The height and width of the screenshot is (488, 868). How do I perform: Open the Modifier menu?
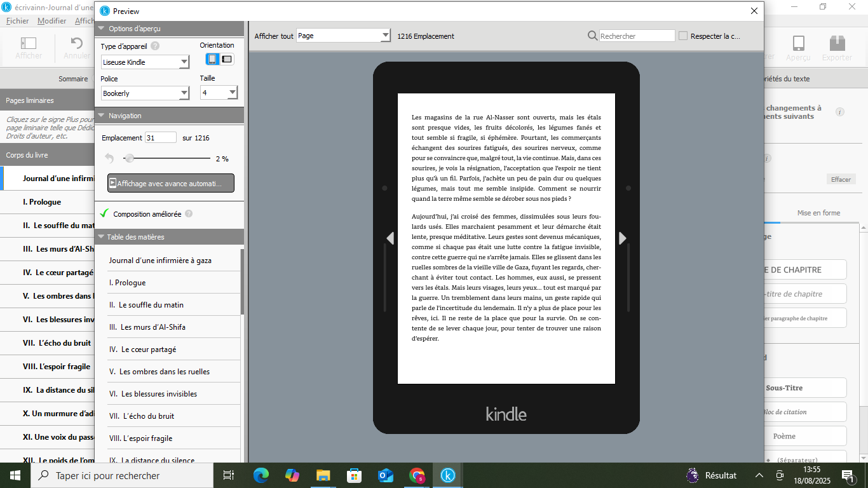[x=51, y=21]
